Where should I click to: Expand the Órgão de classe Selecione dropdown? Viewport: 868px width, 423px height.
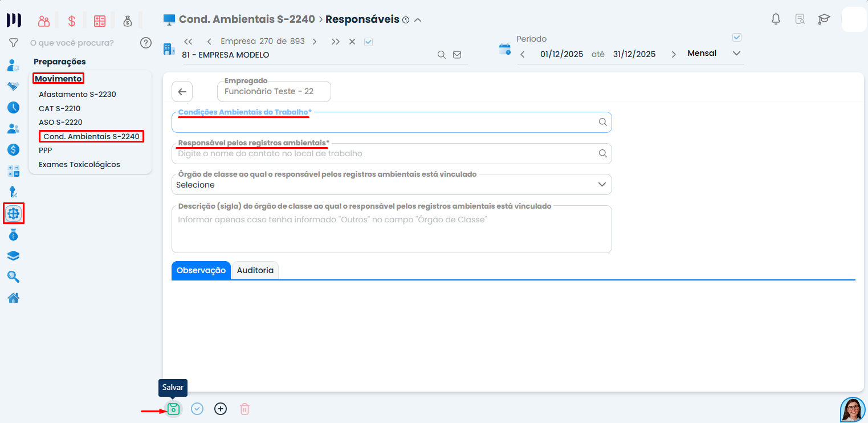coord(392,185)
